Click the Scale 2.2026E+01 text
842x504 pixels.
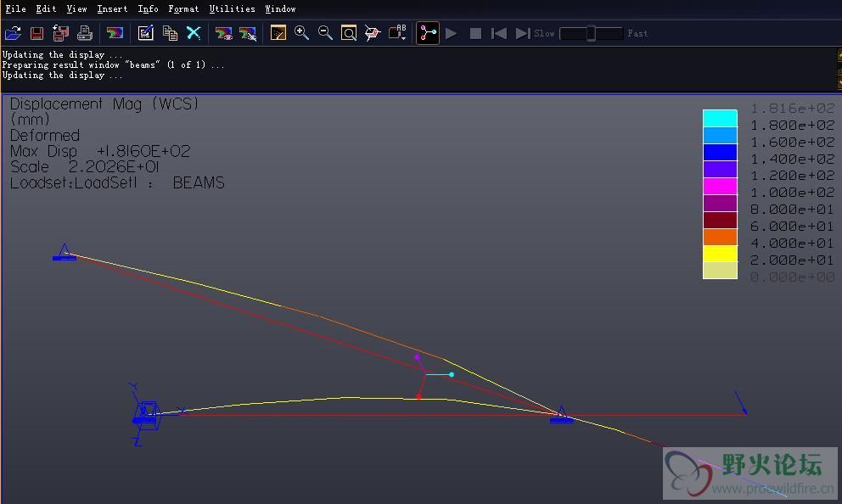tap(84, 166)
